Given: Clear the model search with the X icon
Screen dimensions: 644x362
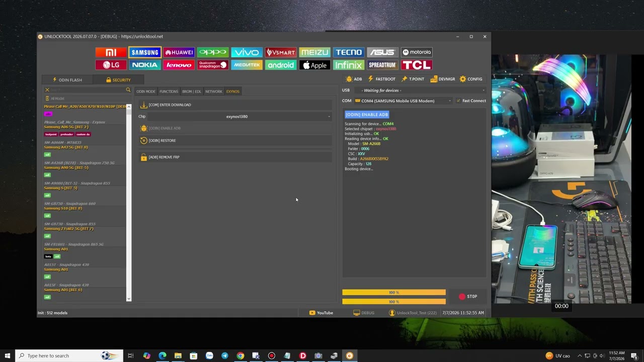Looking at the screenshot, I should point(47,90).
